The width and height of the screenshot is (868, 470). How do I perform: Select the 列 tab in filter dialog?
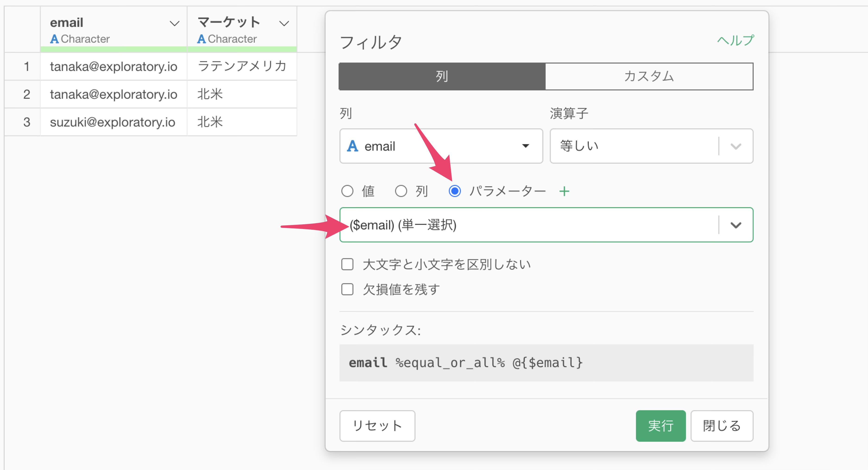tap(442, 76)
